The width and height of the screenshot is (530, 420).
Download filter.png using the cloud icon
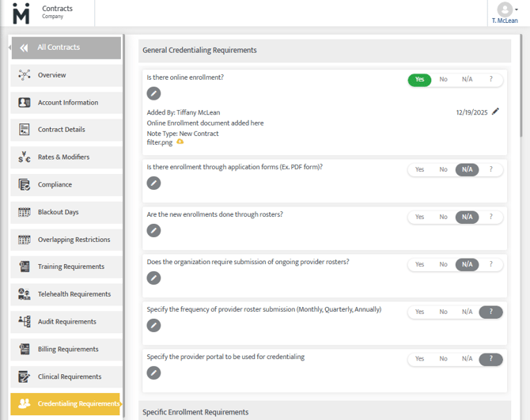coord(180,142)
